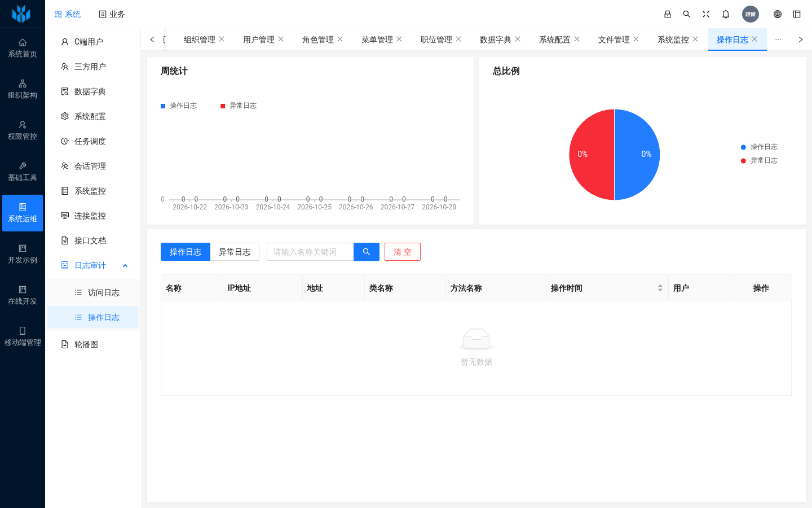Toggle 异常日志 in pie chart legend
The width and height of the screenshot is (812, 508).
pyautogui.click(x=759, y=160)
